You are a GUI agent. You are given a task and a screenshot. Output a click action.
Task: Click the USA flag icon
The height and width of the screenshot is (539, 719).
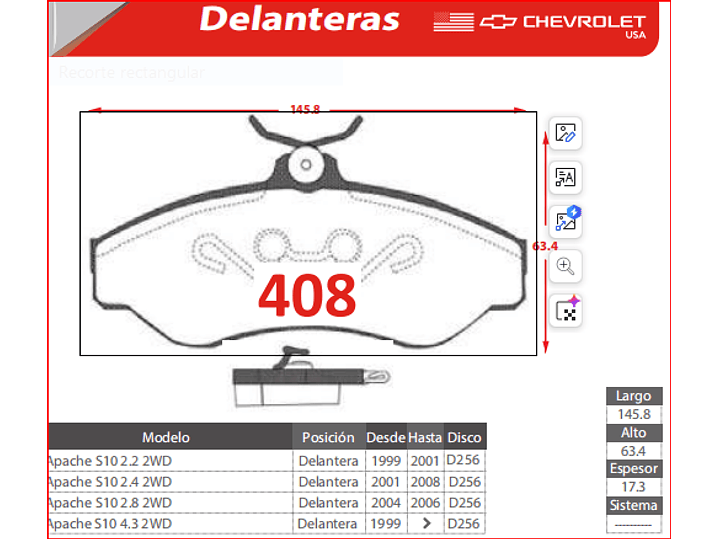(x=453, y=22)
